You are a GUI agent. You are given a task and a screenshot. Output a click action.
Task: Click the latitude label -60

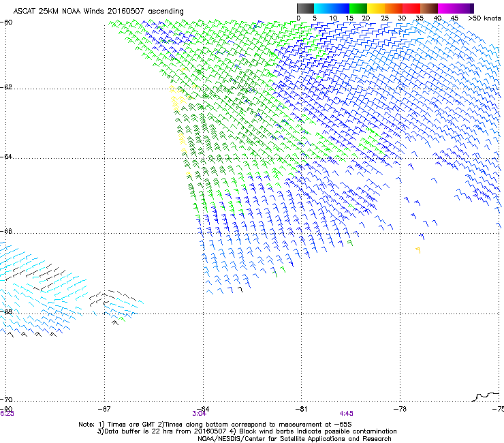[6, 22]
